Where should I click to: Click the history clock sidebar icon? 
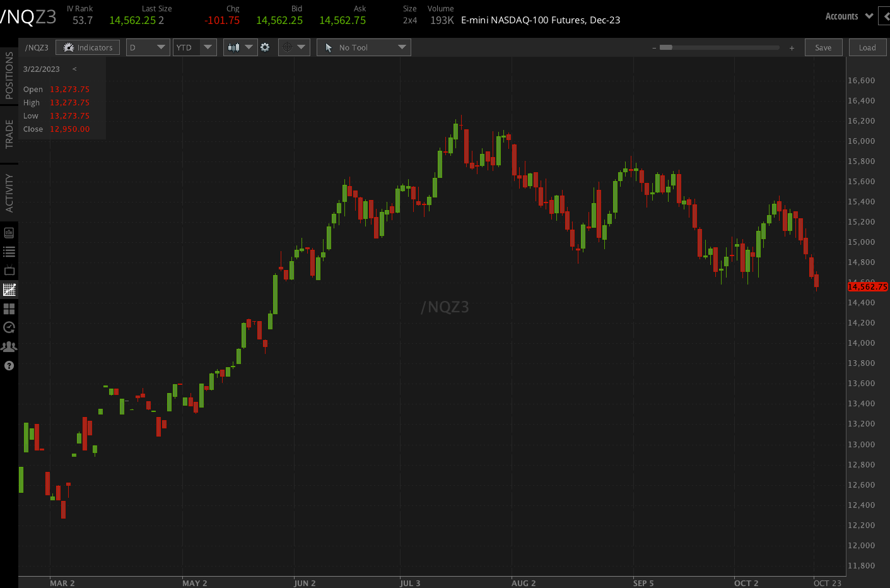[x=9, y=327]
